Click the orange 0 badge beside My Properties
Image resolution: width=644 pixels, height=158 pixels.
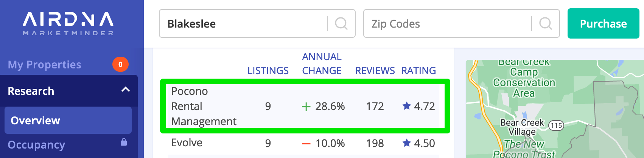pos(120,64)
